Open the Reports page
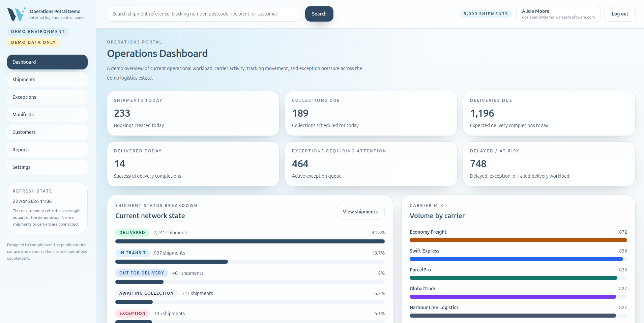Screen dimensions: 644x323 tap(47, 150)
